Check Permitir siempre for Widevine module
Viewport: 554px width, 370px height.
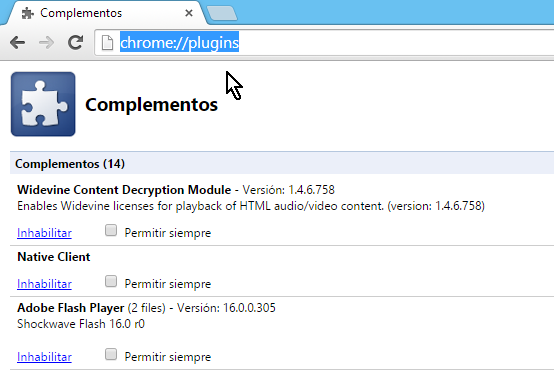[x=111, y=230]
